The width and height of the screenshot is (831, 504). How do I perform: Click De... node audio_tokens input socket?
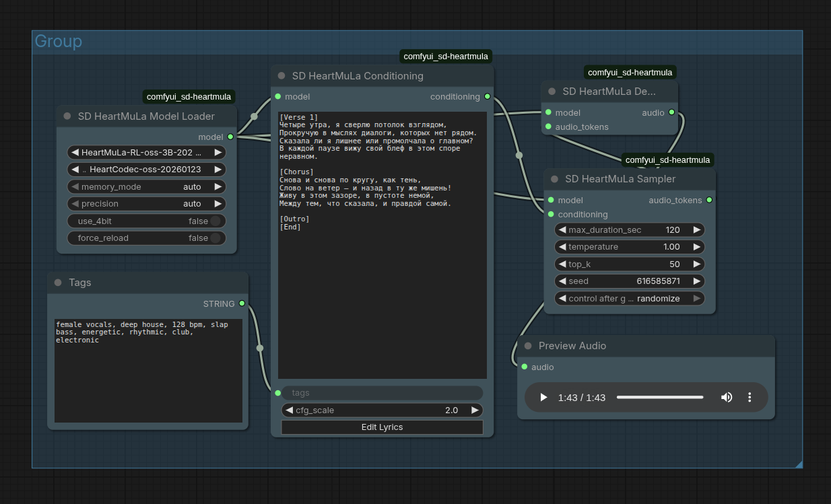pos(549,127)
